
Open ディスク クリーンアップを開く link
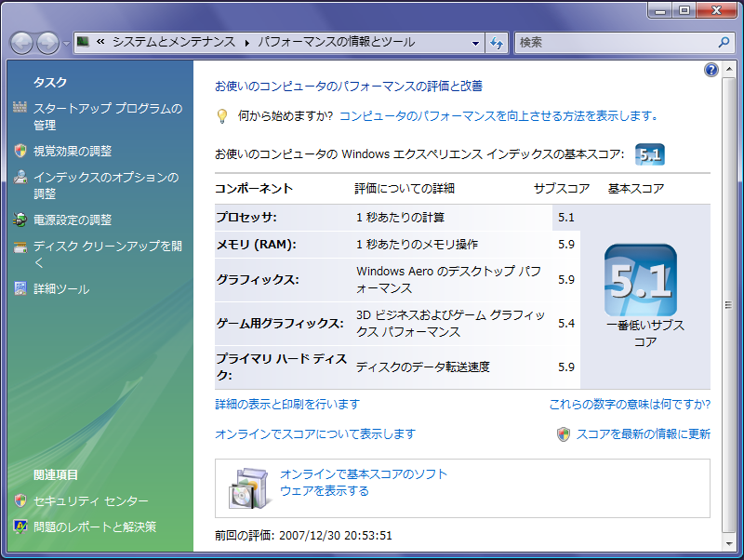click(x=108, y=254)
